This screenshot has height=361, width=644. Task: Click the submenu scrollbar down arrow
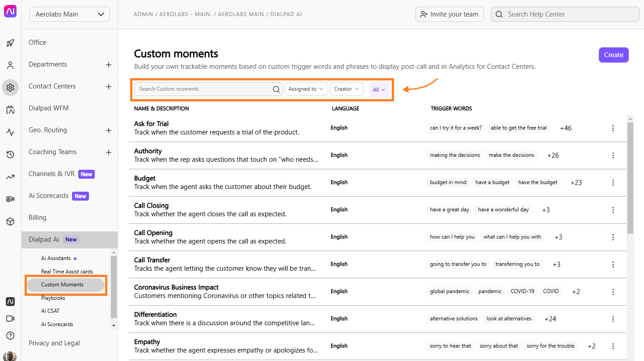pos(114,326)
